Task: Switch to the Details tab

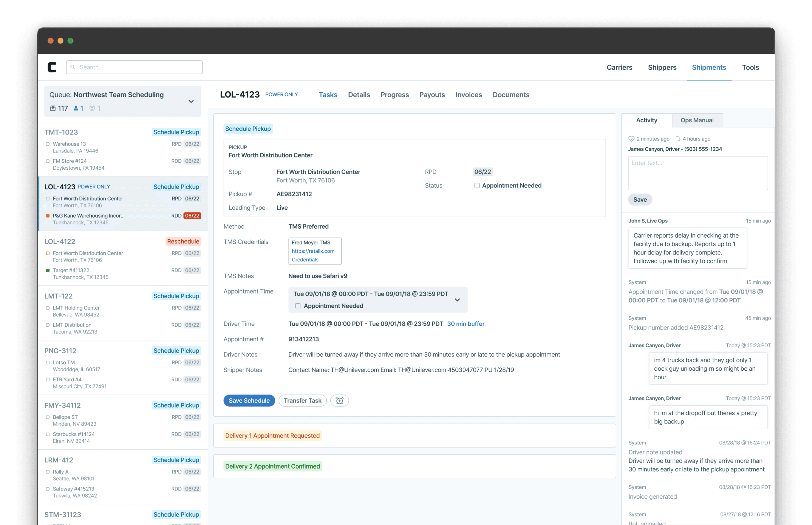Action: 359,95
